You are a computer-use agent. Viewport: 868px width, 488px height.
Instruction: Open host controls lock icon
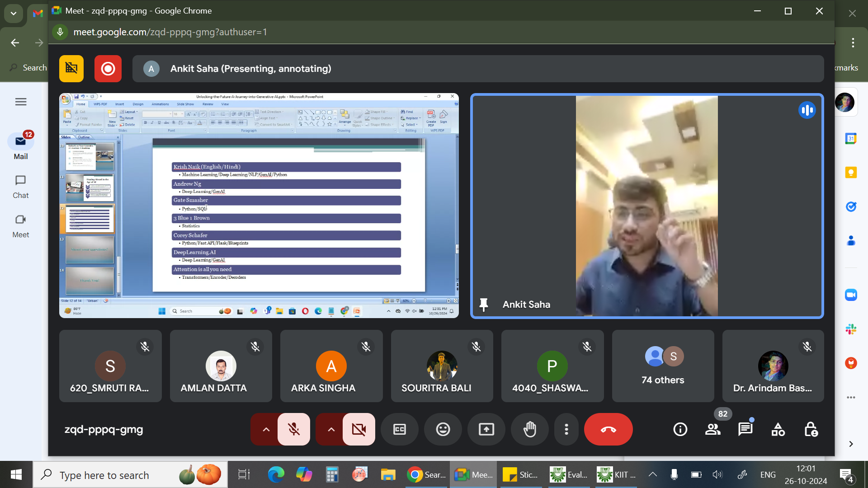click(x=811, y=429)
